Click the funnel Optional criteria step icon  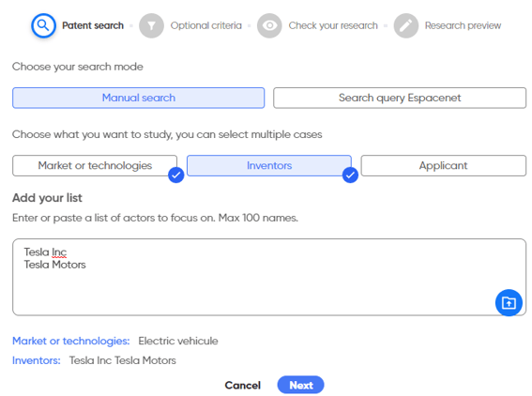(151, 25)
